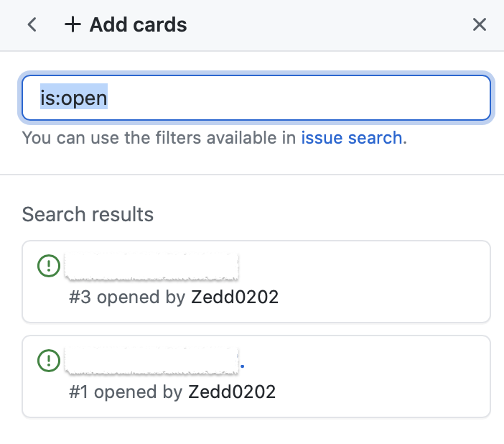Open the issue search link
This screenshot has height=444, width=504.
pyautogui.click(x=351, y=137)
